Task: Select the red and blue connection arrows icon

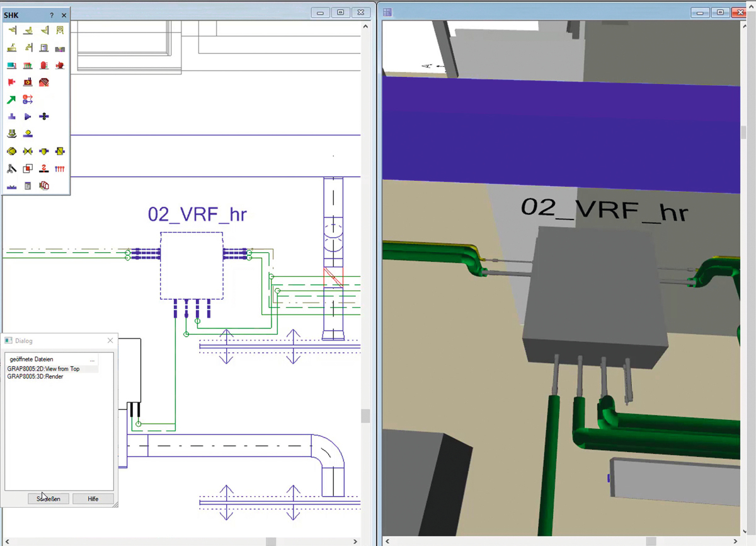Action: click(x=28, y=100)
